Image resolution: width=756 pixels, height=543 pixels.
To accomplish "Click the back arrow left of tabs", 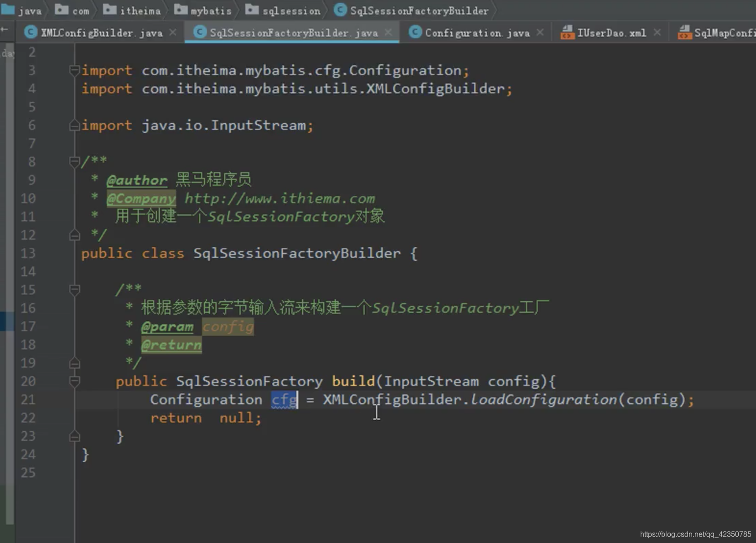I will point(5,30).
